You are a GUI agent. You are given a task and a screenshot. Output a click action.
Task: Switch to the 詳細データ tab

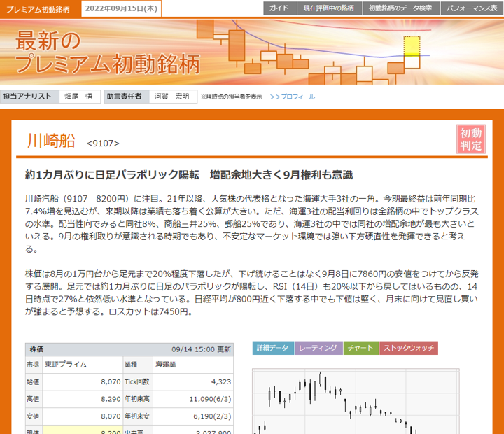[273, 348]
